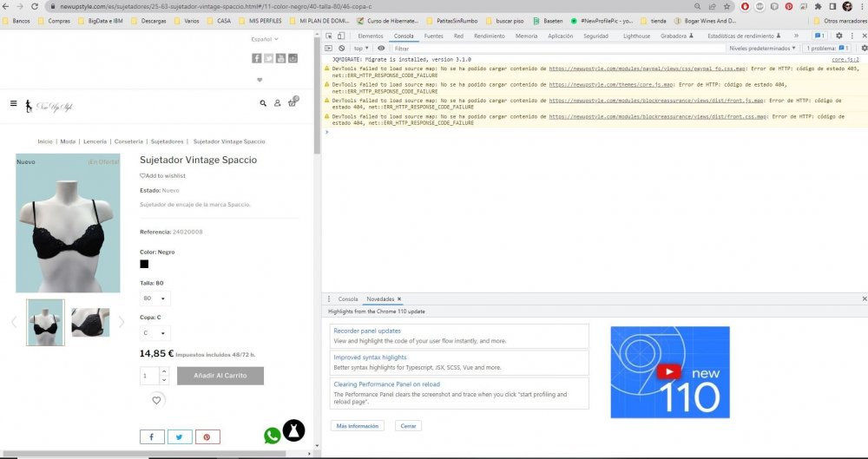868x459 pixels.
Task: Expand more DevTools tabs chevron
Action: [796, 36]
